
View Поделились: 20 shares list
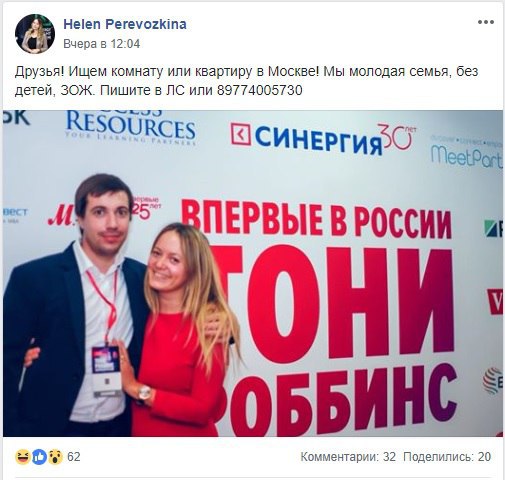click(x=447, y=457)
